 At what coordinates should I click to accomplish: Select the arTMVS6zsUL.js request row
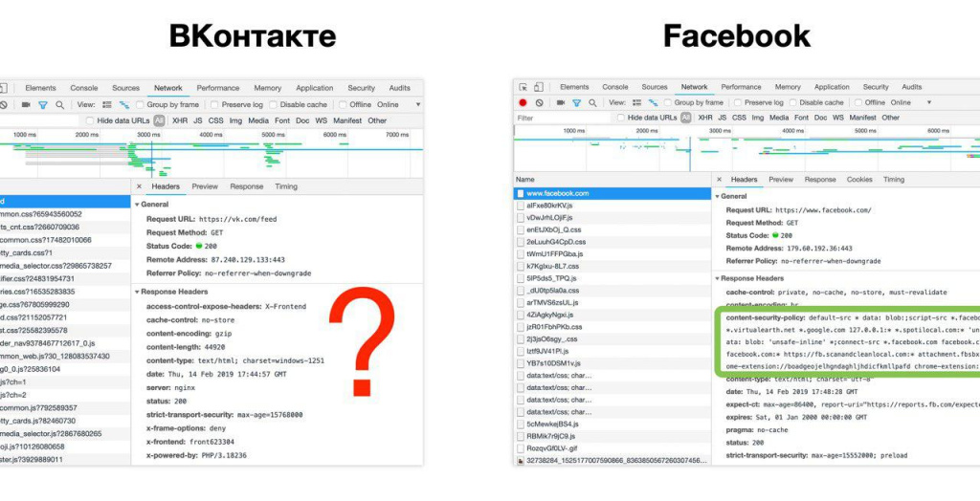click(x=612, y=302)
